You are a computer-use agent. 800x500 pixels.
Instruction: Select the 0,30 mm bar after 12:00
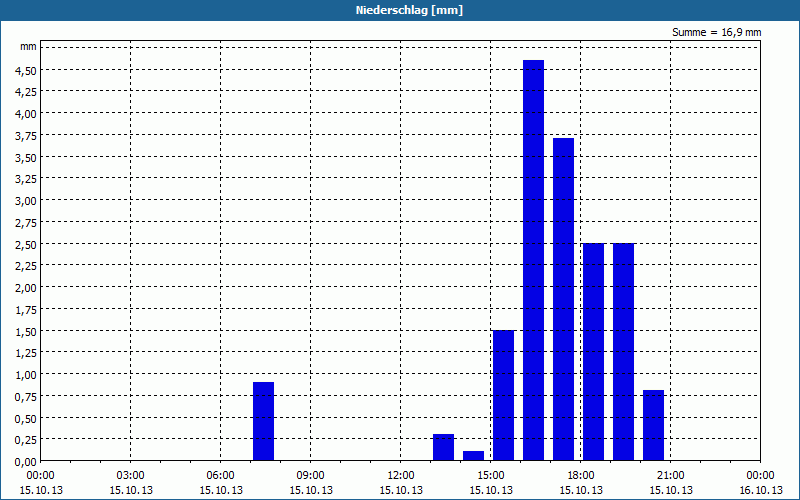(x=443, y=447)
